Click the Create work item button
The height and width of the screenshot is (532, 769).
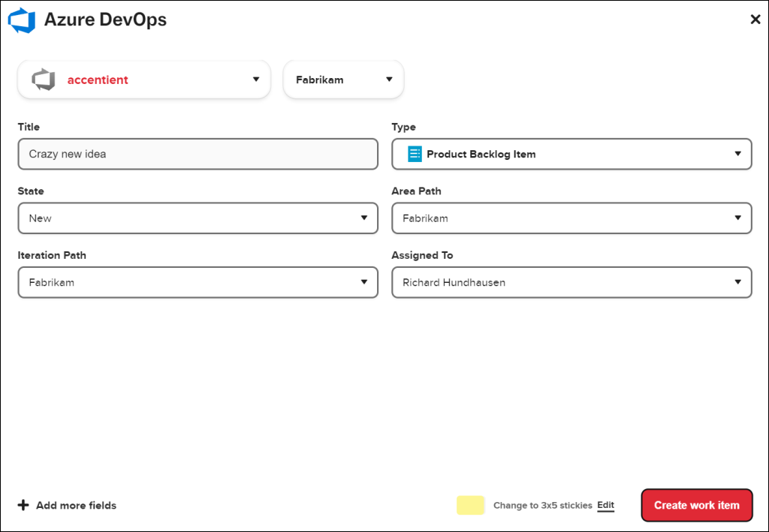tap(696, 505)
